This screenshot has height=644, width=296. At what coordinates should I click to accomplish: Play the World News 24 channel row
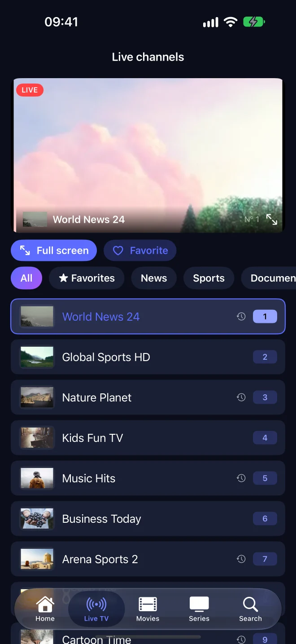coord(148,317)
